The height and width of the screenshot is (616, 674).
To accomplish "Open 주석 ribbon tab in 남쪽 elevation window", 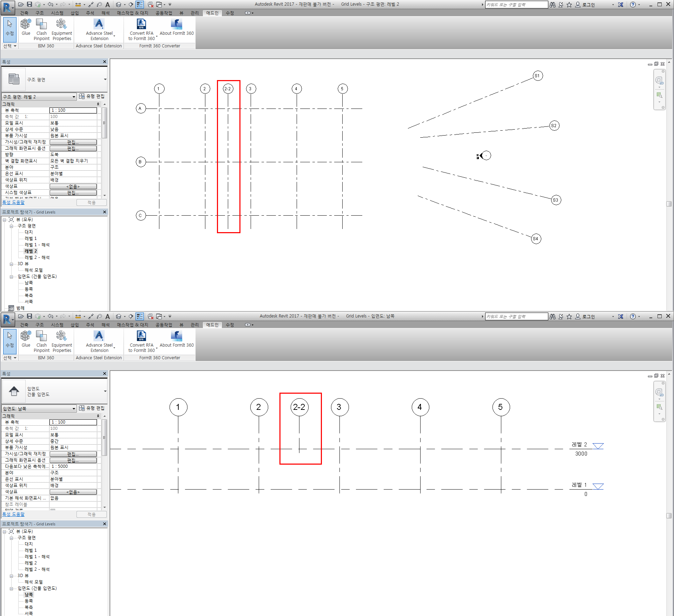I will click(x=90, y=325).
